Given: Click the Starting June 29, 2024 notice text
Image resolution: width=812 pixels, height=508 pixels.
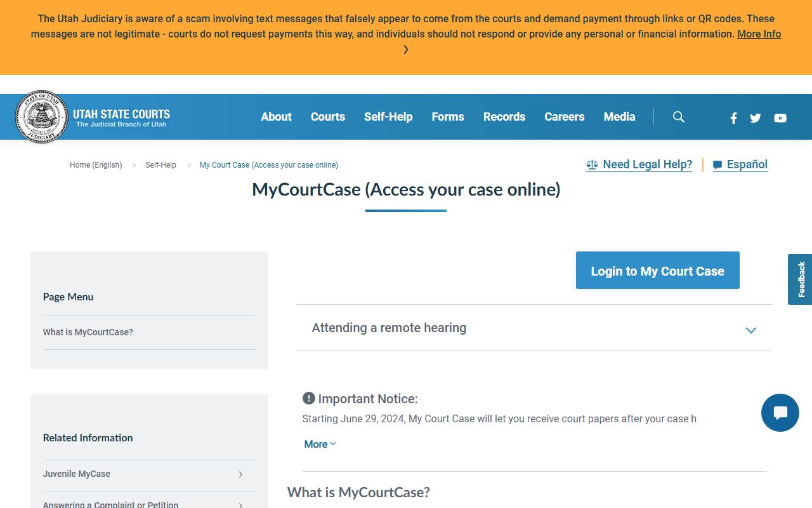Looking at the screenshot, I should [x=499, y=419].
